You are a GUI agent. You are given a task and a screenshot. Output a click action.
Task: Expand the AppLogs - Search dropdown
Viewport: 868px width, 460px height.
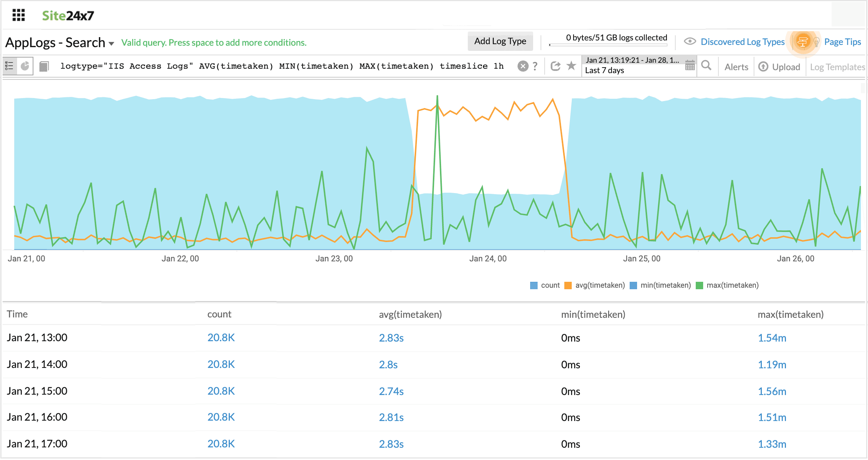click(111, 43)
